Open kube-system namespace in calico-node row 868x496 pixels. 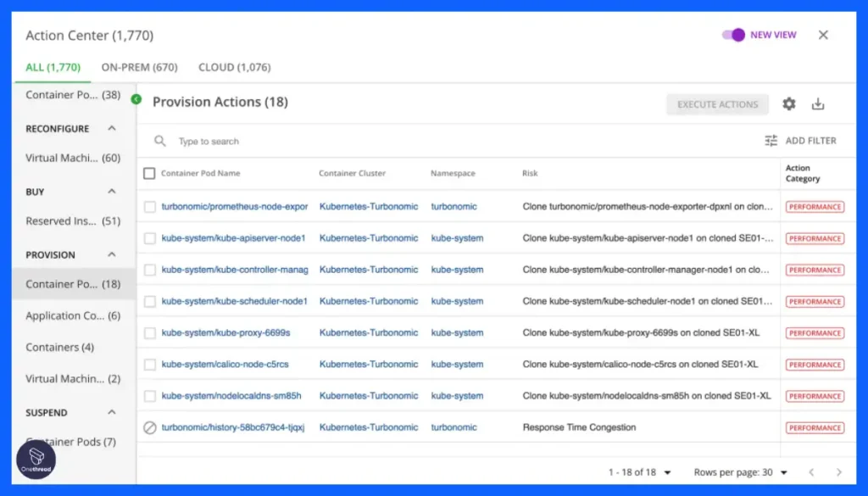click(457, 365)
